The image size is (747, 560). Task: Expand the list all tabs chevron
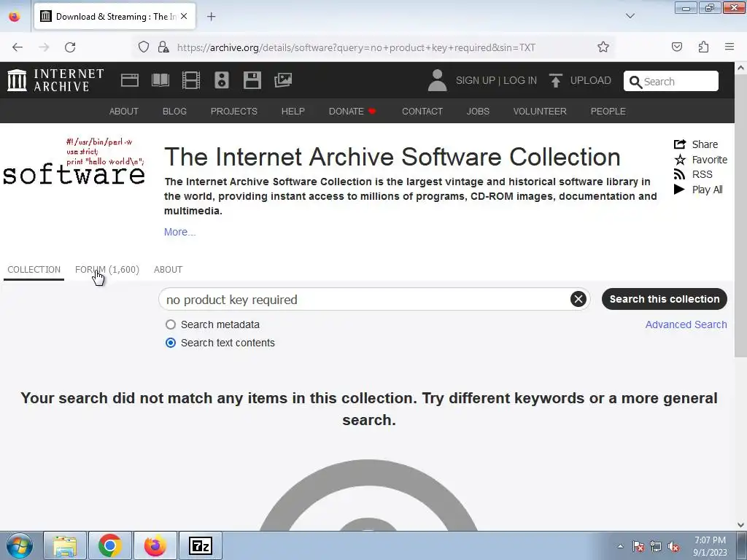point(630,16)
